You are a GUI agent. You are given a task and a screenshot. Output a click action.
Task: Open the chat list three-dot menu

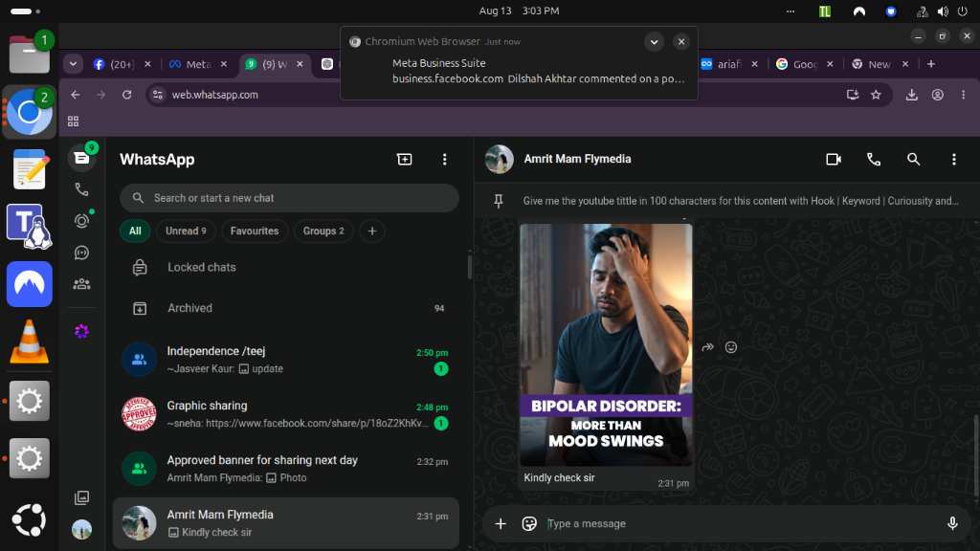click(x=444, y=160)
